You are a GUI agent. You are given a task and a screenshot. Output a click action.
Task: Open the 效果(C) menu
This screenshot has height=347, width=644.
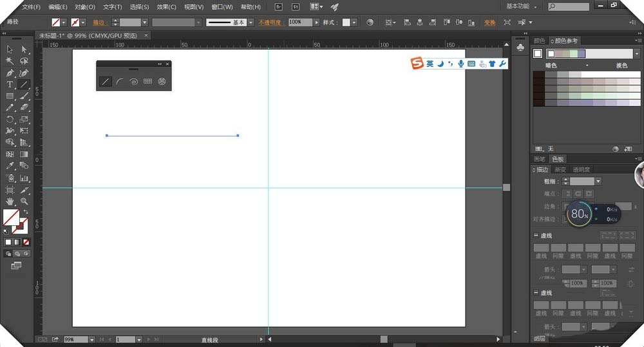pos(166,7)
